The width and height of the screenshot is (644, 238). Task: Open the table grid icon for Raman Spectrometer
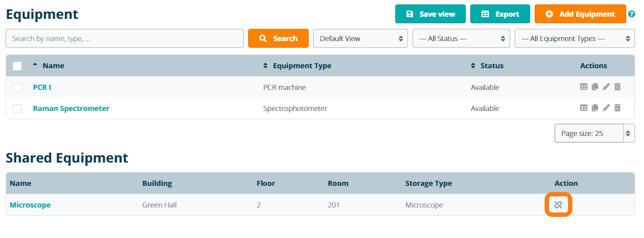(x=583, y=108)
